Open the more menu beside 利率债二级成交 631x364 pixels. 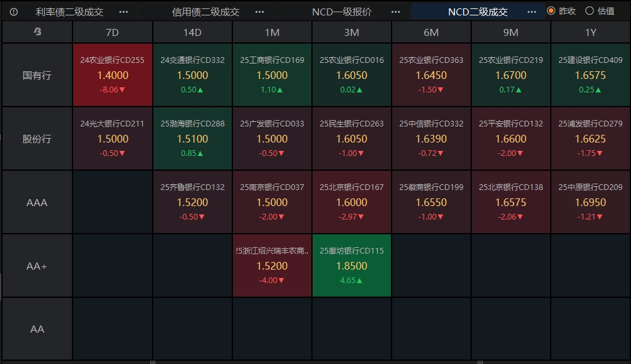123,12
